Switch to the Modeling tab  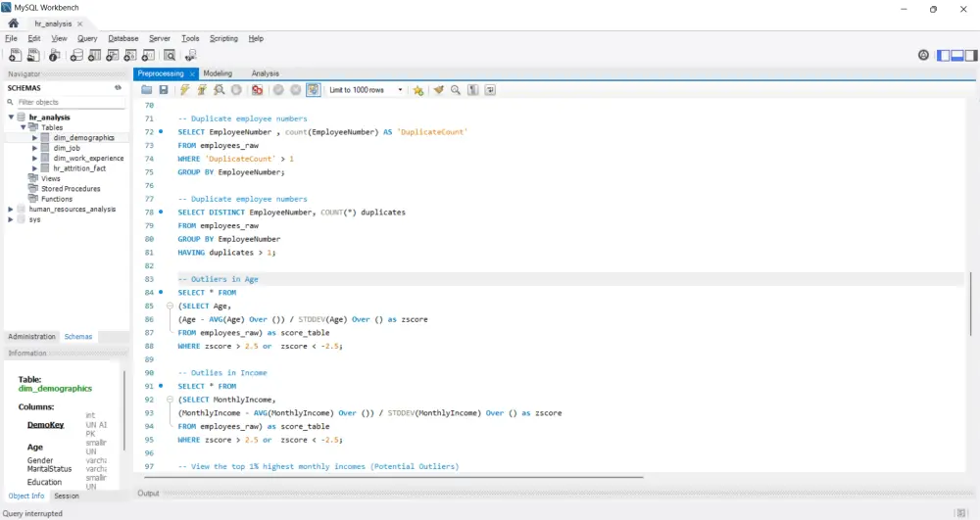tap(218, 73)
